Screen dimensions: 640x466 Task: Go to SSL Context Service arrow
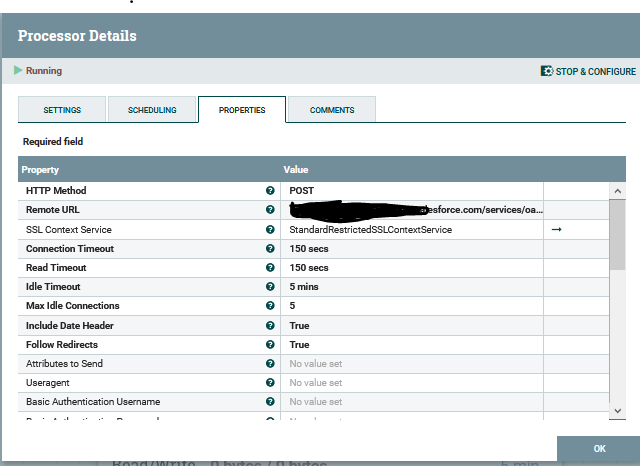pyautogui.click(x=556, y=230)
